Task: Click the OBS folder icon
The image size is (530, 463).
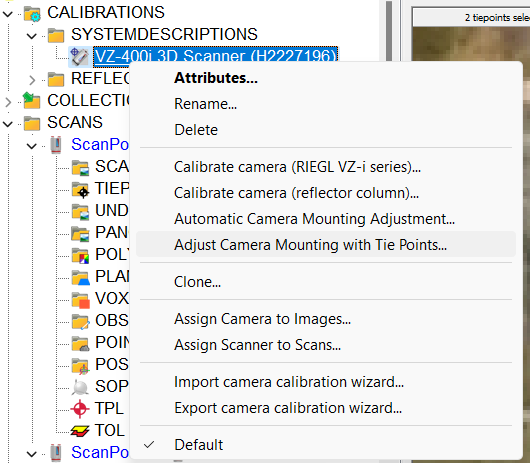Action: coord(80,321)
